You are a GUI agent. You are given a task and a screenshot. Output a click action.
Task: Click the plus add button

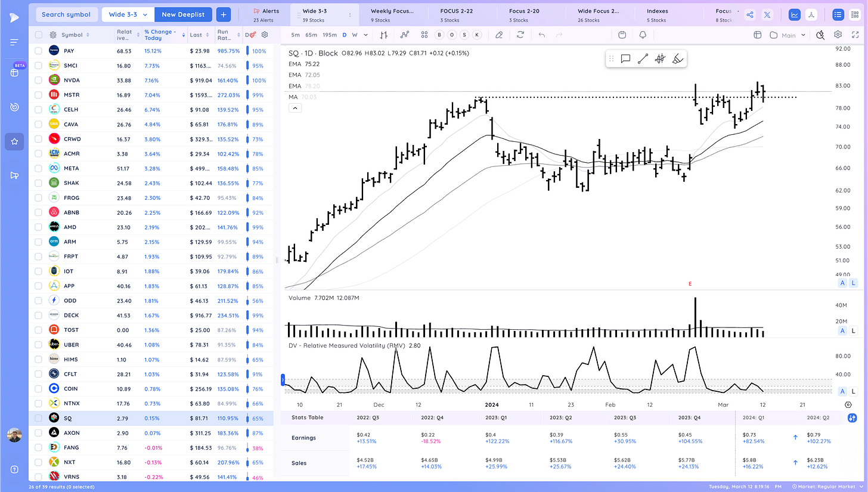(224, 15)
